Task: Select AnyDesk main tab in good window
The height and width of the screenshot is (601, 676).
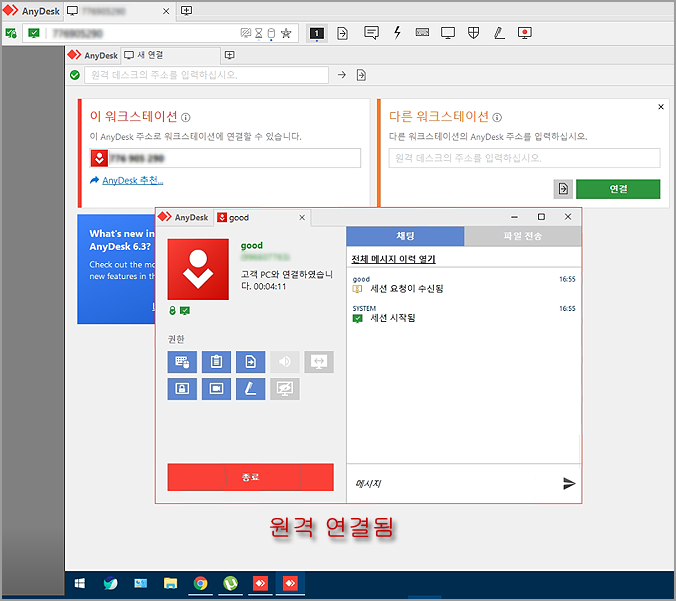Action: click(x=184, y=217)
